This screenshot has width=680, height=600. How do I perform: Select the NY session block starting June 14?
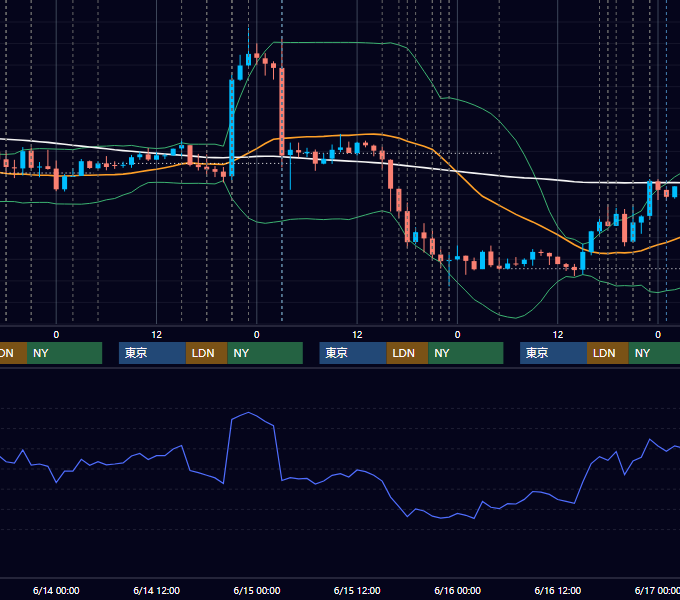pyautogui.click(x=265, y=353)
